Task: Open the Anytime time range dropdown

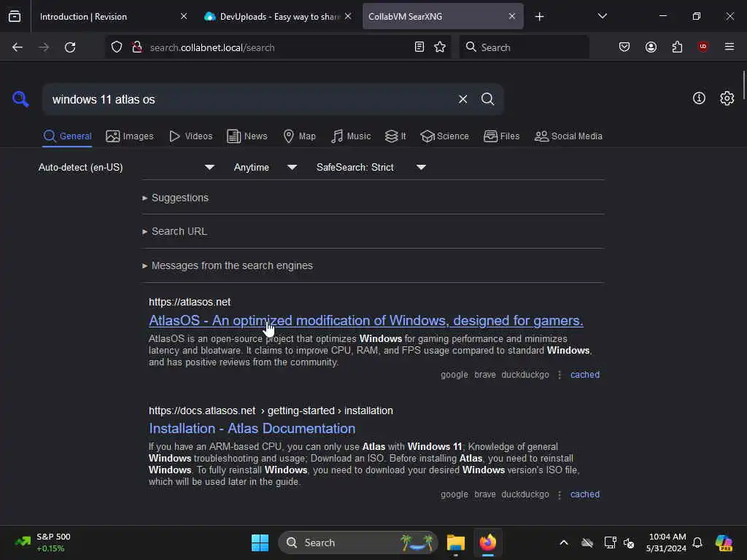Action: click(266, 167)
